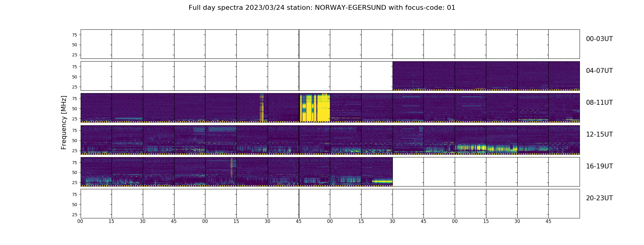Click the 50 tick of the 08-11UT row
The width and height of the screenshot is (644, 245).
(x=74, y=109)
